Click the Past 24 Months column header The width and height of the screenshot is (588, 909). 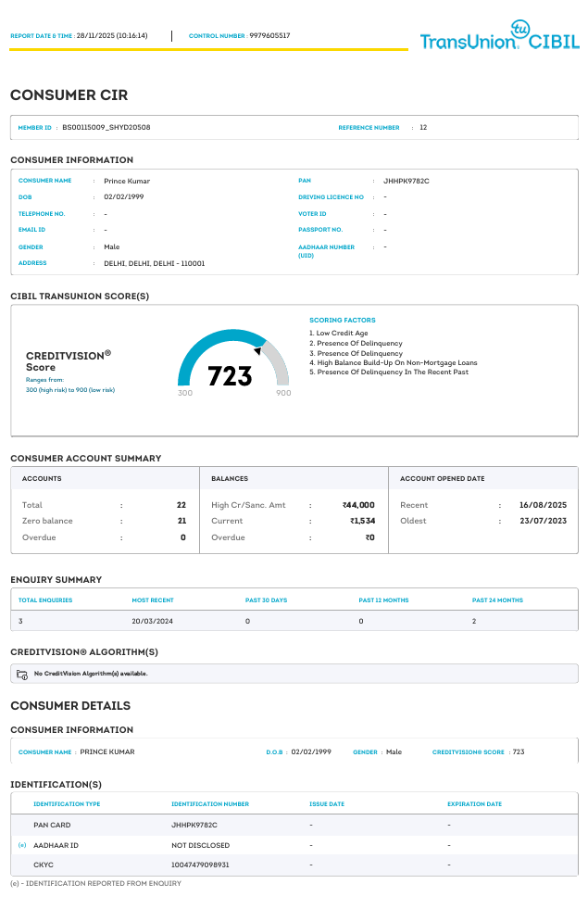[x=497, y=600]
